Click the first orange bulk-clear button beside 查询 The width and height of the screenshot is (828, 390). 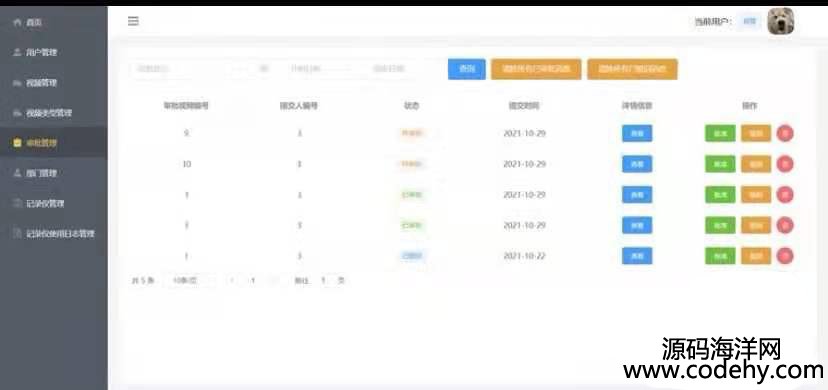(536, 69)
